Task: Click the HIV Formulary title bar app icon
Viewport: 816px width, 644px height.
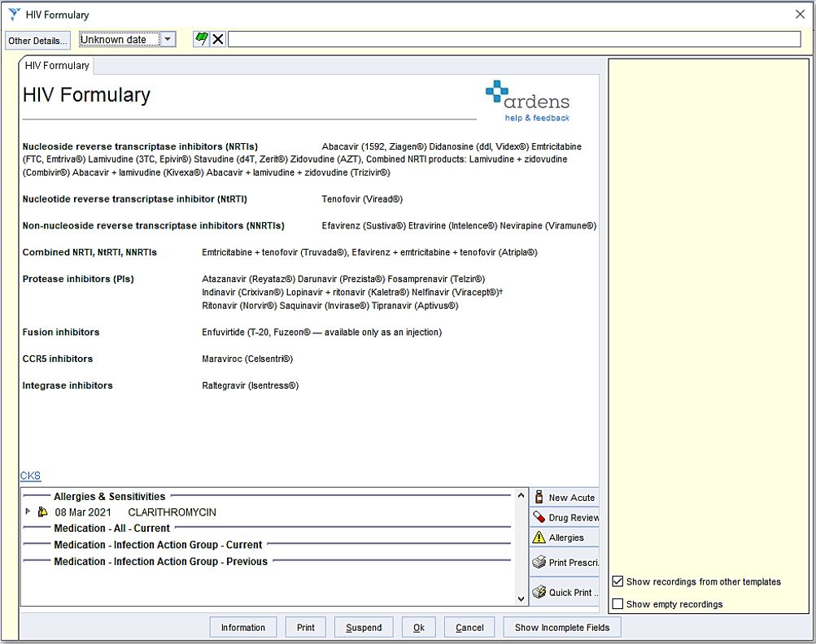Action: 14,15
